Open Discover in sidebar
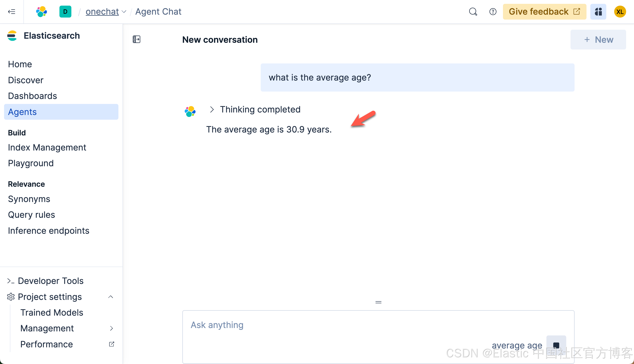Image resolution: width=634 pixels, height=364 pixels. coord(26,80)
